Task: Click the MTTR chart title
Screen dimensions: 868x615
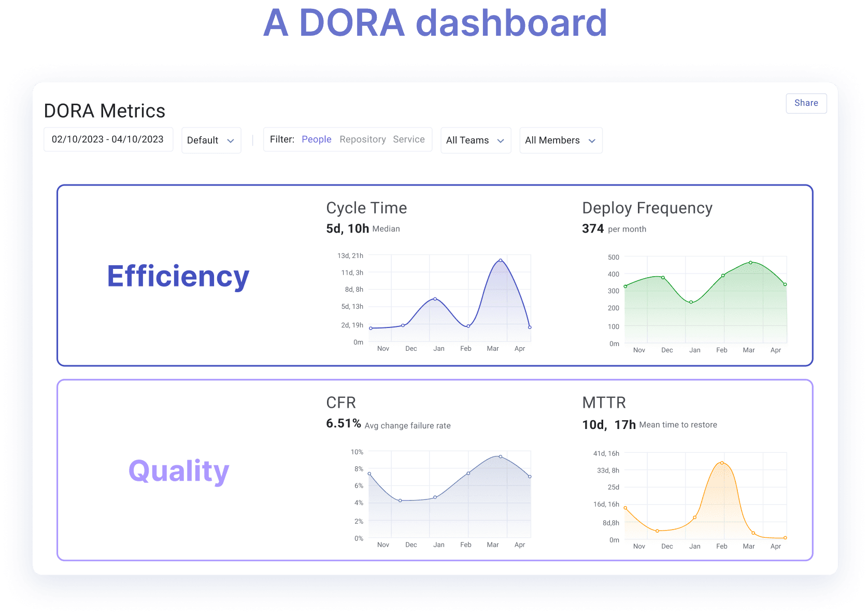Action: 604,403
